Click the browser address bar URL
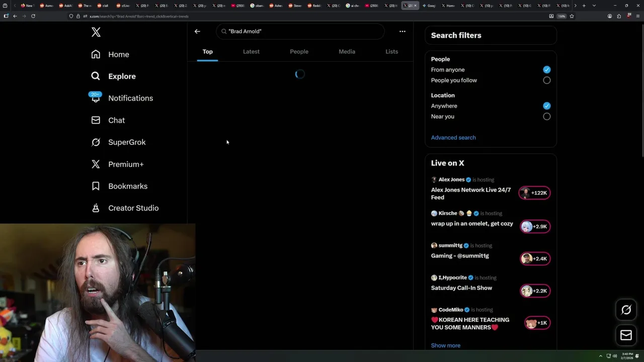 pos(139,17)
